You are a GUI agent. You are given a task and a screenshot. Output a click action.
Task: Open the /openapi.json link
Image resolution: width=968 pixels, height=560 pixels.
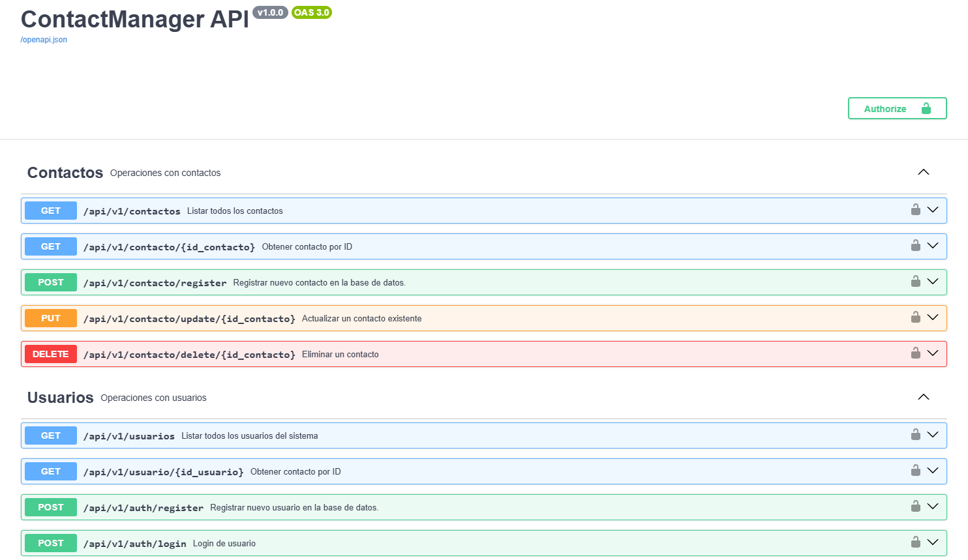coord(44,40)
